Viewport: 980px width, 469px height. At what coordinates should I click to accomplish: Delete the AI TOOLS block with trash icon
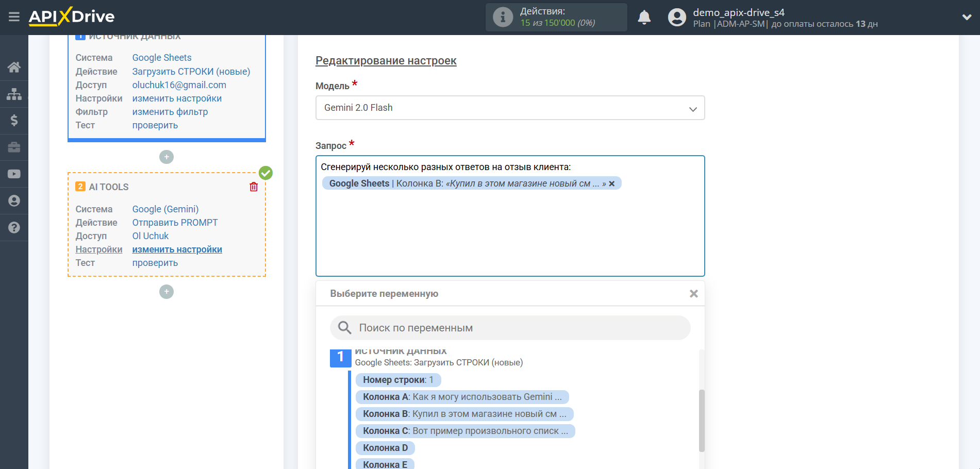(x=254, y=187)
